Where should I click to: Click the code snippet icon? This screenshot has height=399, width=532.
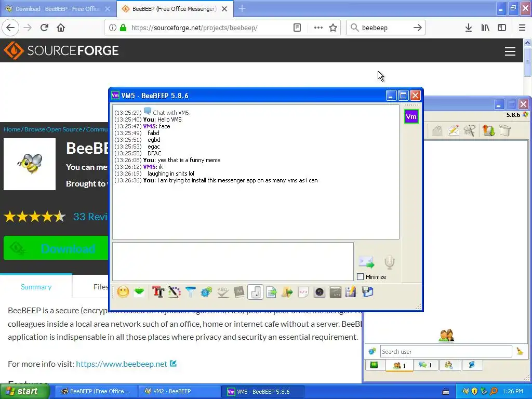click(x=303, y=292)
